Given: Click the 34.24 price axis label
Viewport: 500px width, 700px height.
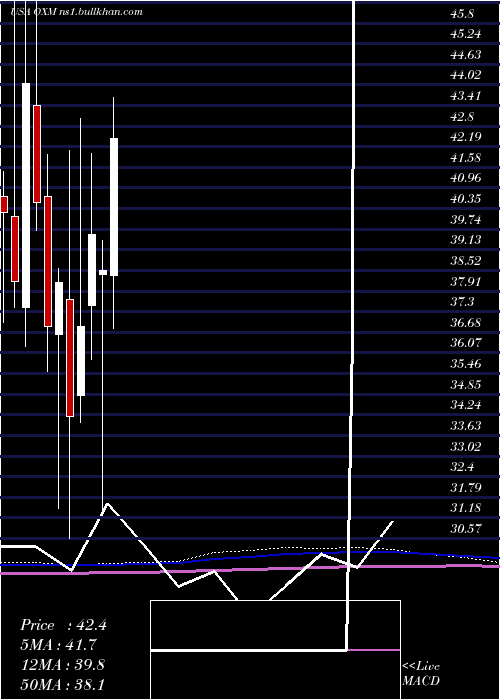Looking at the screenshot, I should [x=466, y=405].
